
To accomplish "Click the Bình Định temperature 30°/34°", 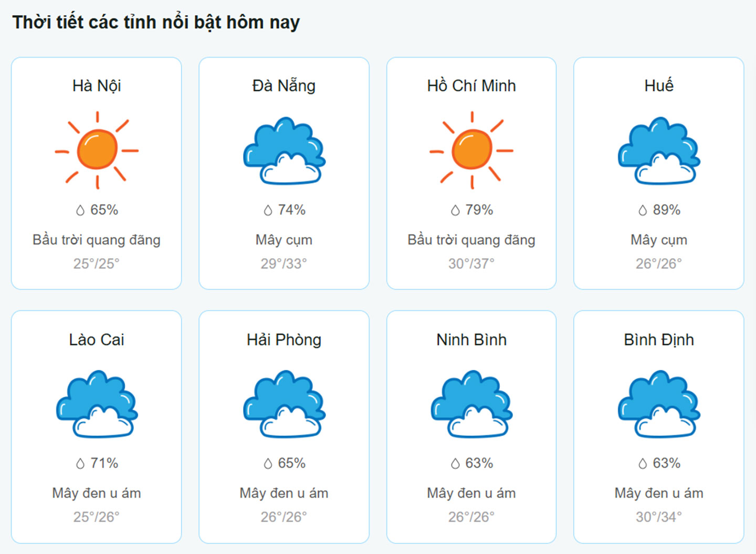I will click(x=659, y=517).
